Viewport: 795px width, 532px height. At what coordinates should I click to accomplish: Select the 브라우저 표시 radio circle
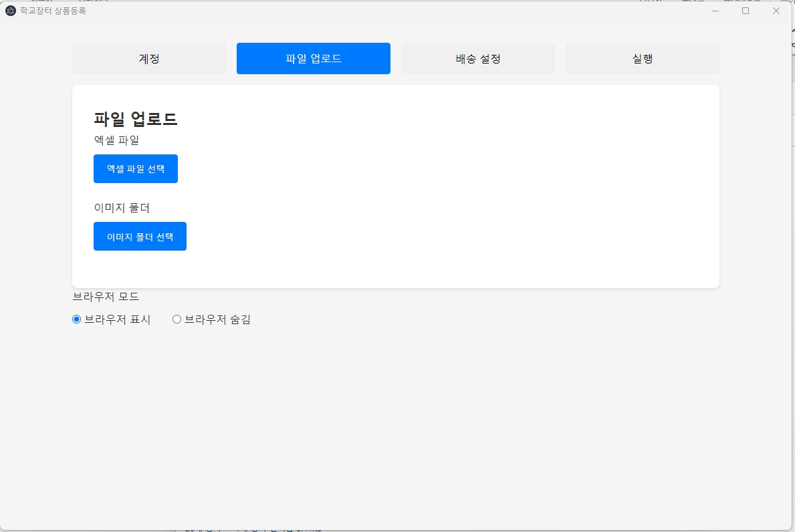click(76, 319)
